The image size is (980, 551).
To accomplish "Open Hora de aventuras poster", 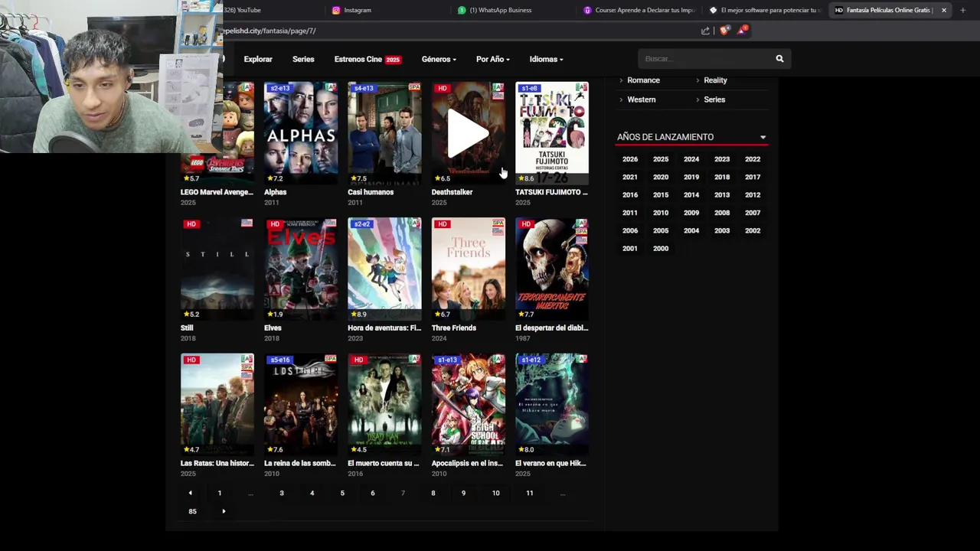I will coord(384,269).
